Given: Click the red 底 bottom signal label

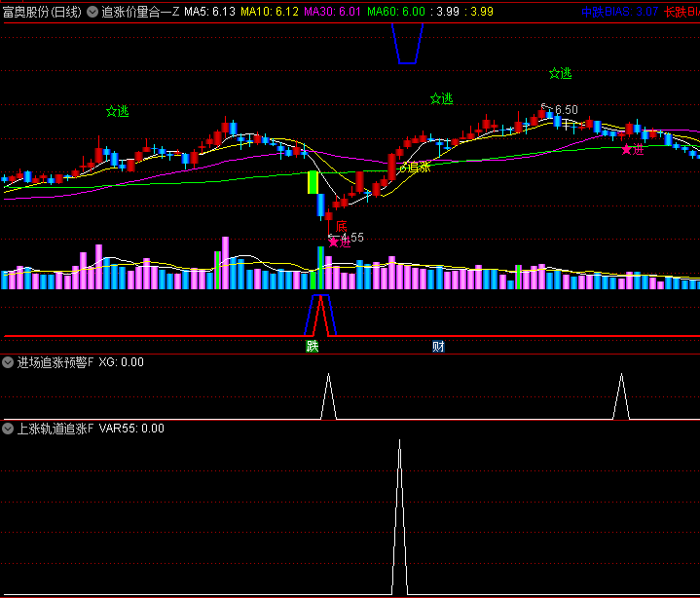Looking at the screenshot, I should pyautogui.click(x=341, y=227).
